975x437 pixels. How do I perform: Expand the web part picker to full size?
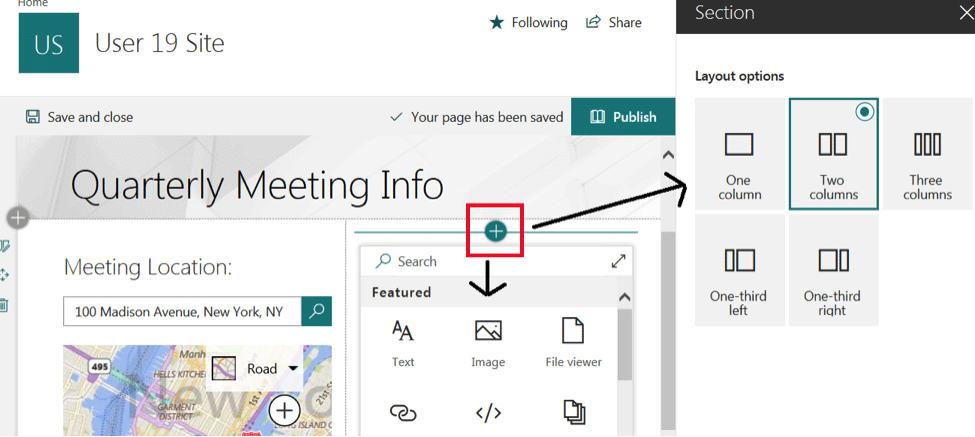(x=619, y=262)
